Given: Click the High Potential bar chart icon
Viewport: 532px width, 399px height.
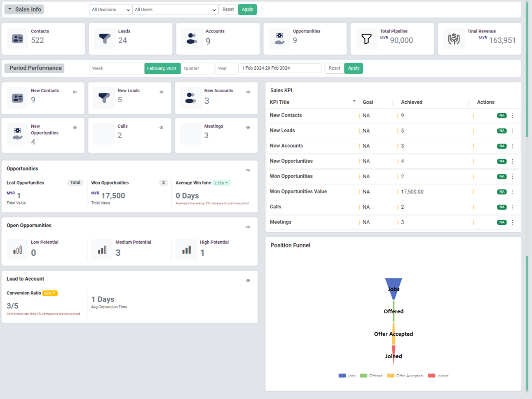Looking at the screenshot, I should [187, 250].
